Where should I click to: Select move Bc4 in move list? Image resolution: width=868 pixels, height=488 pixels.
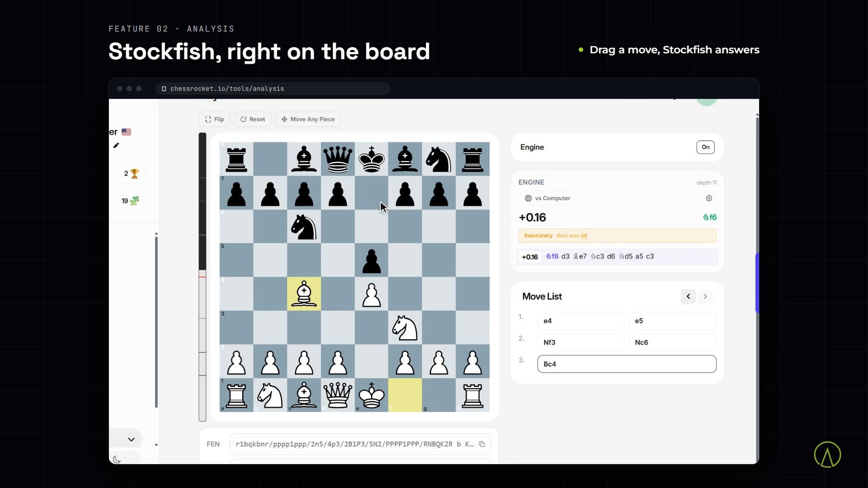627,364
